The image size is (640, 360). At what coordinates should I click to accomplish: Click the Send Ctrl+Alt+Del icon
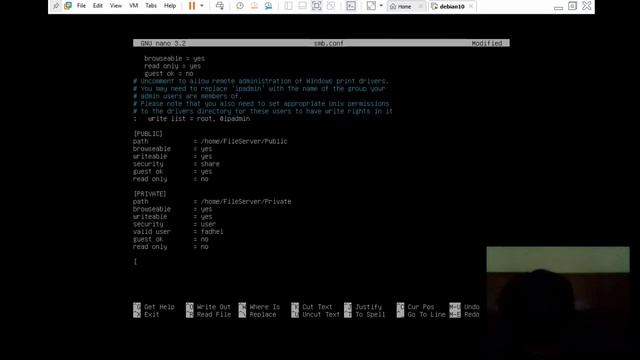point(220,6)
